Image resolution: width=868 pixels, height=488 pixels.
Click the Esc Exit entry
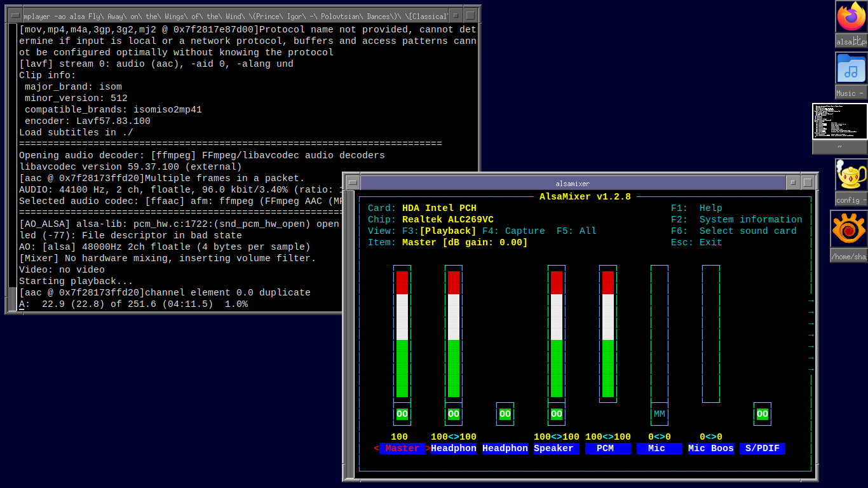tap(696, 243)
